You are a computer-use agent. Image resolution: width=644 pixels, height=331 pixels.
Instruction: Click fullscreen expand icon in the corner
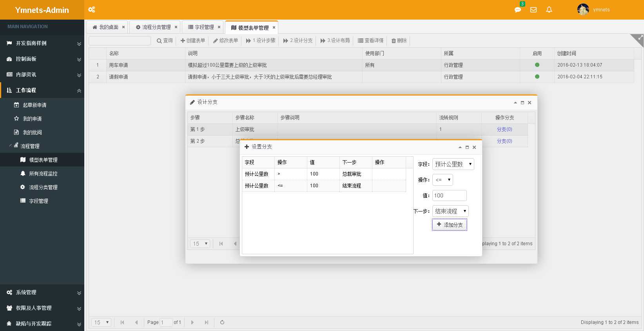pyautogui.click(x=640, y=38)
